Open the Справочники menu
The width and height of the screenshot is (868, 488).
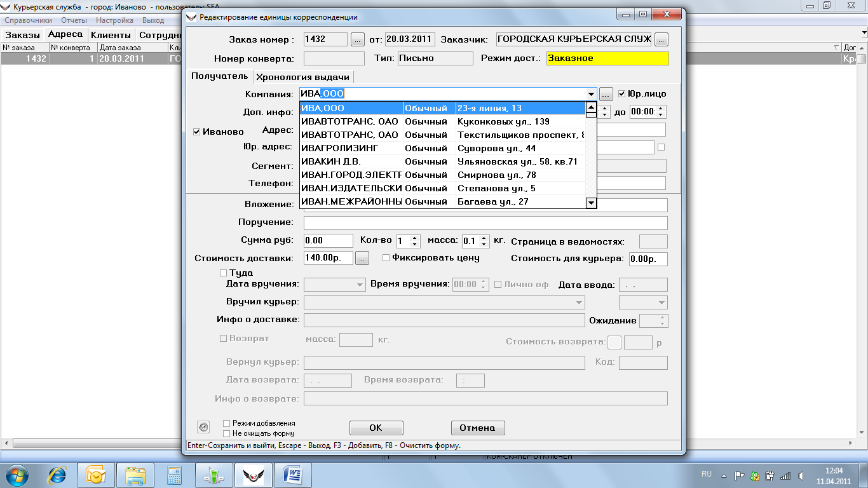pos(29,20)
